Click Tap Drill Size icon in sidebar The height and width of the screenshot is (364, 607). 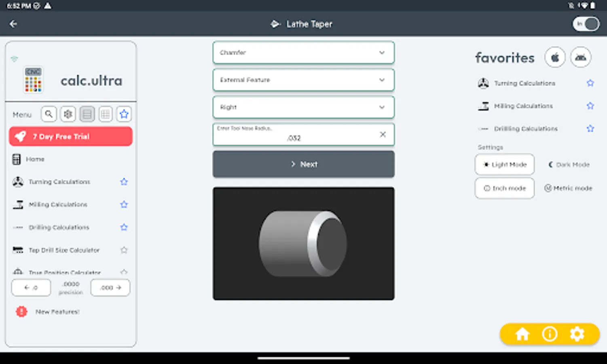click(x=18, y=250)
